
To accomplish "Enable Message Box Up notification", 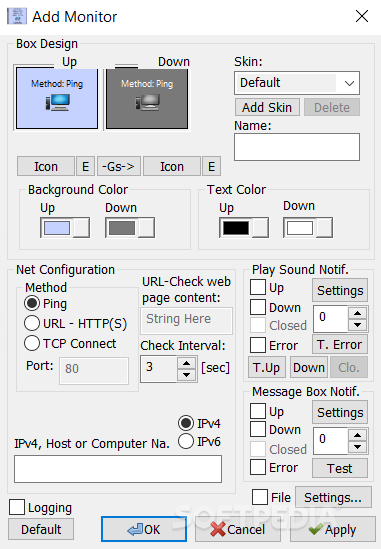I will [258, 411].
